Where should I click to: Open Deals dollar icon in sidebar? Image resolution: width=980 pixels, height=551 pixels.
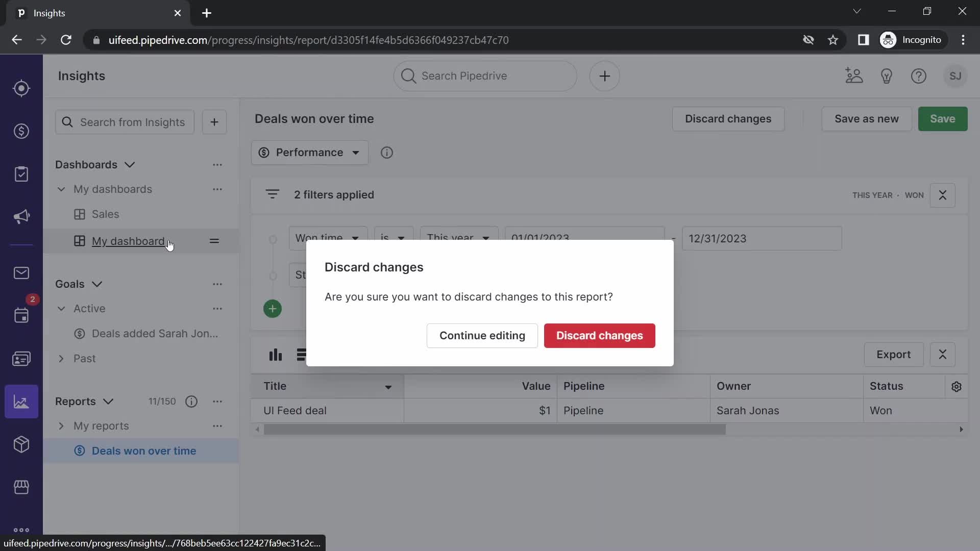click(x=21, y=131)
